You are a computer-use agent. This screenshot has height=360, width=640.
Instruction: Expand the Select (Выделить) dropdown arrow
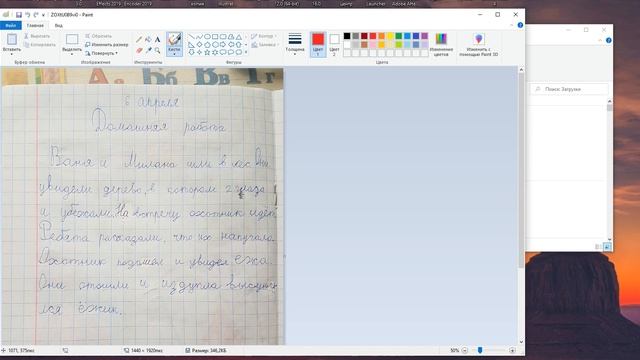72,54
